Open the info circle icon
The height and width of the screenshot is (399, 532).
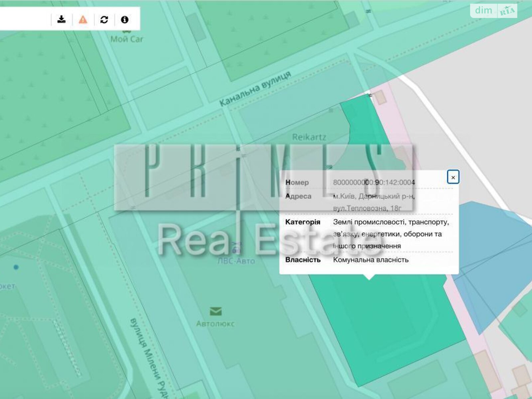pyautogui.click(x=125, y=20)
